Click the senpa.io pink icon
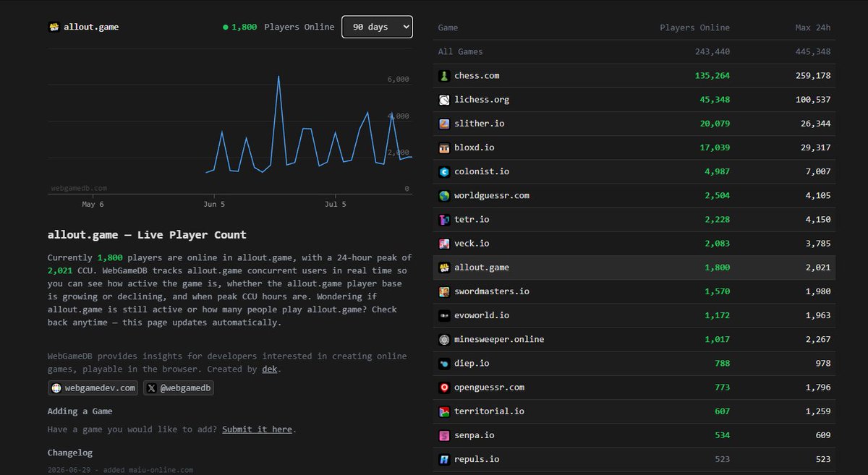Viewport: 868px width, 475px height. click(444, 435)
